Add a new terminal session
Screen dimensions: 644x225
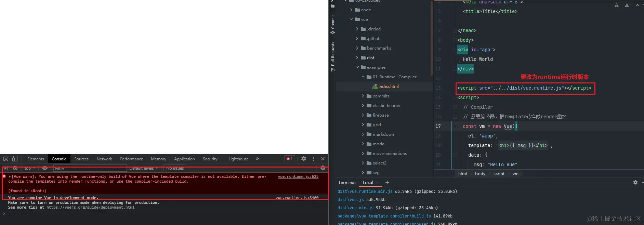[x=387, y=182]
